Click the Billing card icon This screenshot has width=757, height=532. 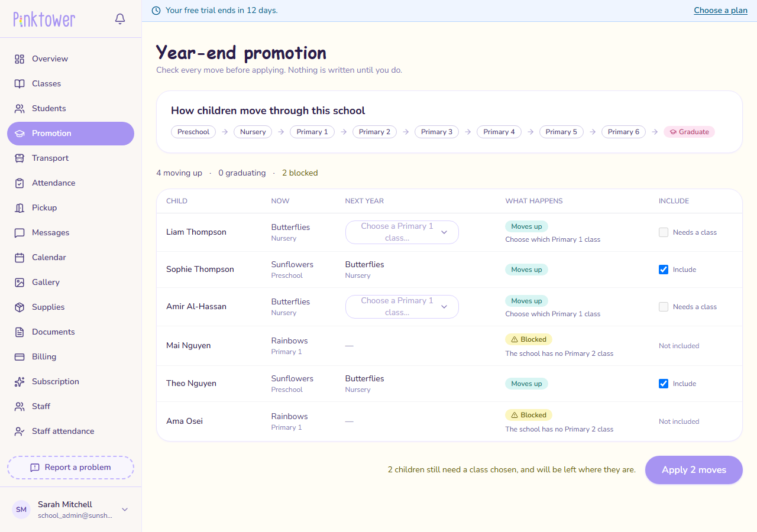[20, 356]
